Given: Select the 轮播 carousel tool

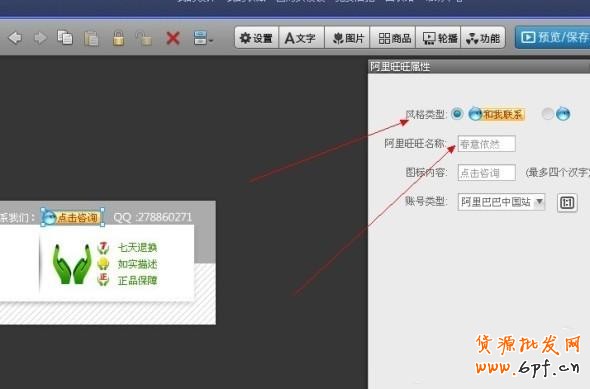Looking at the screenshot, I should click(439, 38).
